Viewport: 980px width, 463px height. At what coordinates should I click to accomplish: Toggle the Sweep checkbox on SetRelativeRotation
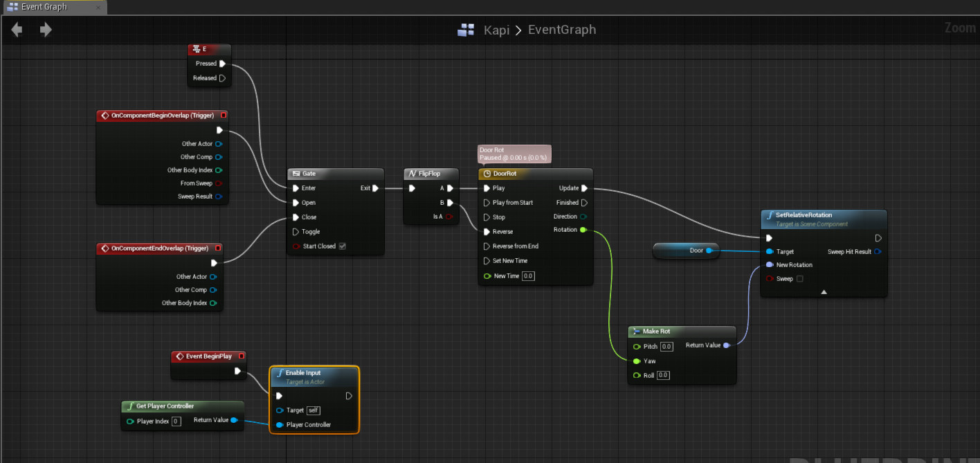click(800, 279)
